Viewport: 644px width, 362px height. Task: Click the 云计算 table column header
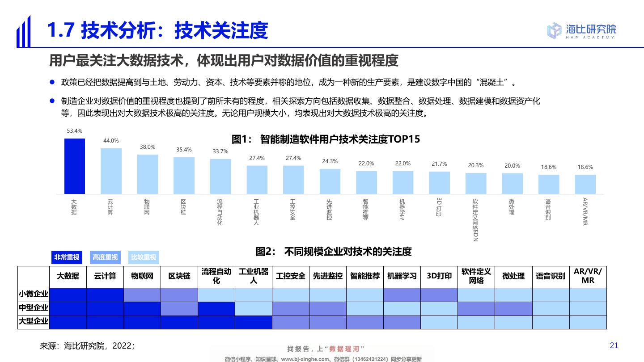105,276
